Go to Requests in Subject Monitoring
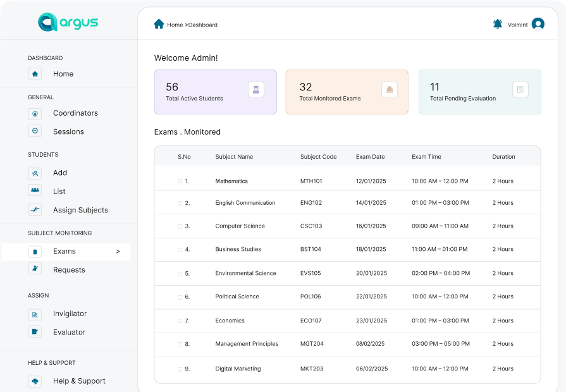This screenshot has height=392, width=566. tap(69, 270)
